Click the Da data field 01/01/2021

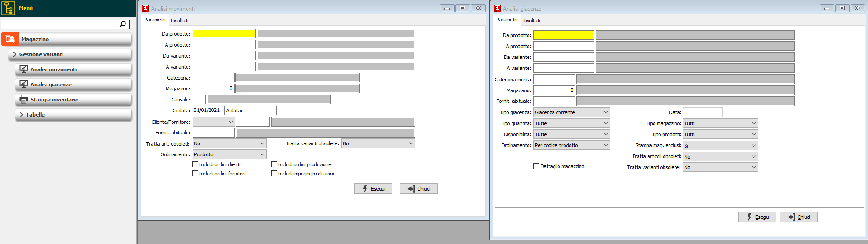[x=209, y=110]
